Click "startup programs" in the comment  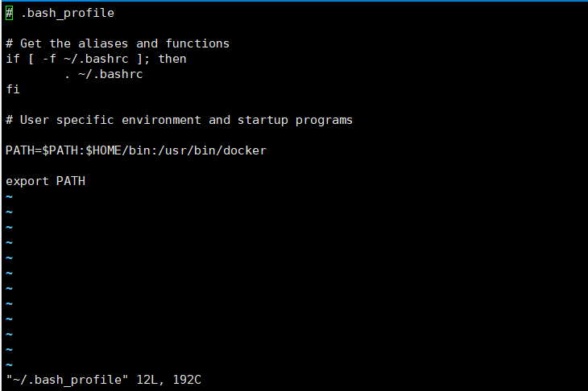click(295, 120)
